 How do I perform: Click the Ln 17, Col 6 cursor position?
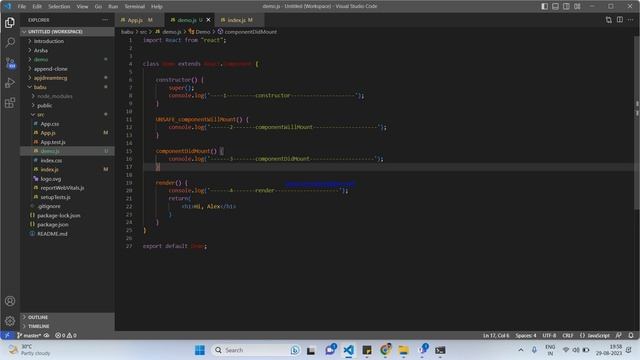[496, 336]
